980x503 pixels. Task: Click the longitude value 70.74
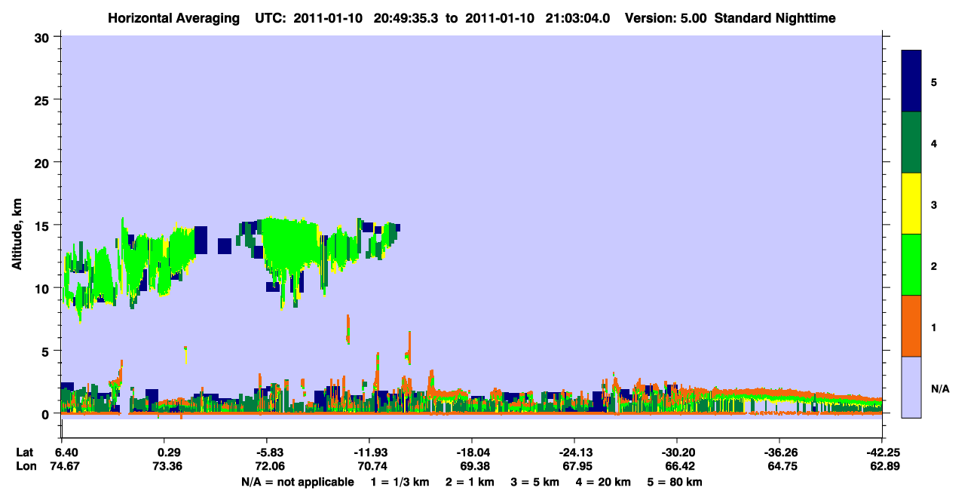(x=373, y=466)
